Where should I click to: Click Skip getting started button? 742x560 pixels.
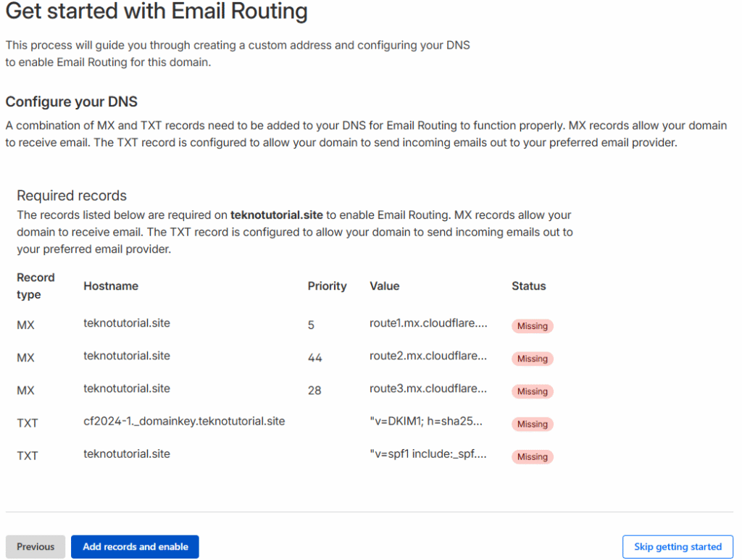(678, 546)
